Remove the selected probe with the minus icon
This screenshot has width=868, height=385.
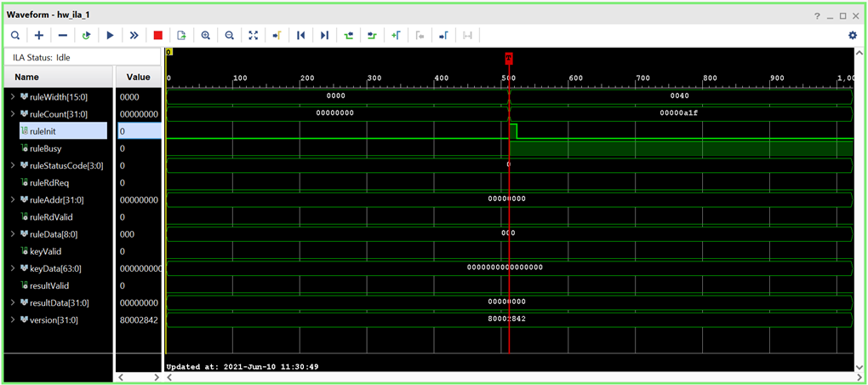coord(63,36)
